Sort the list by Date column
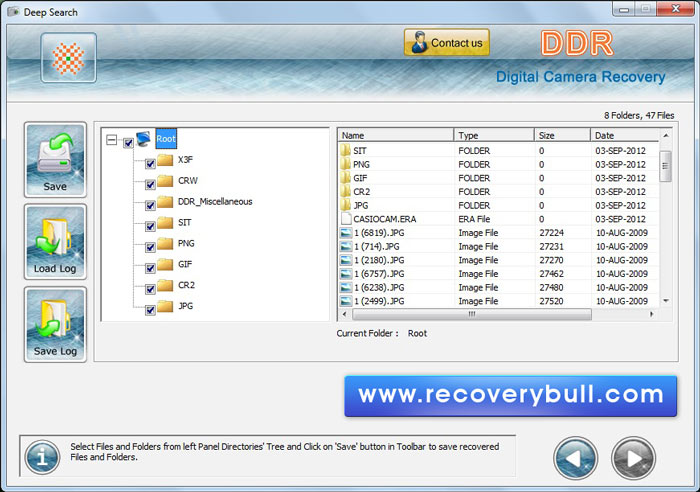This screenshot has height=492, width=700. pyautogui.click(x=625, y=135)
